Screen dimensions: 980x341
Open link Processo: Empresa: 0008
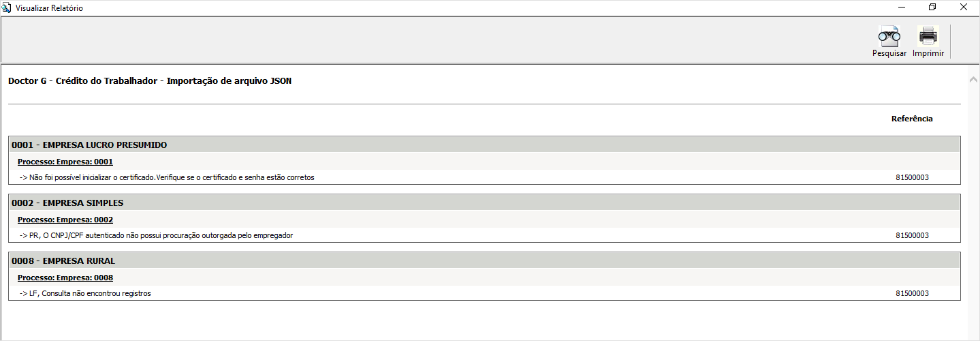pos(65,278)
